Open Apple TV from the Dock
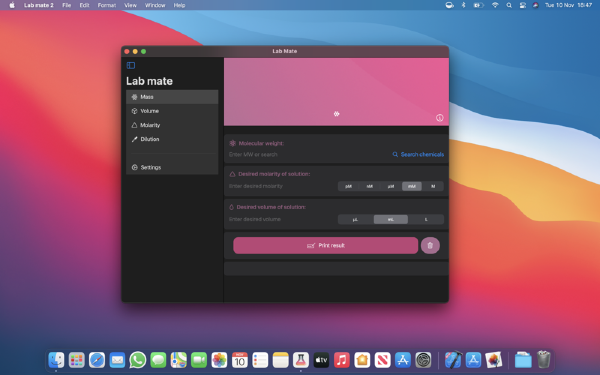This screenshot has height=375, width=600. pyautogui.click(x=321, y=360)
